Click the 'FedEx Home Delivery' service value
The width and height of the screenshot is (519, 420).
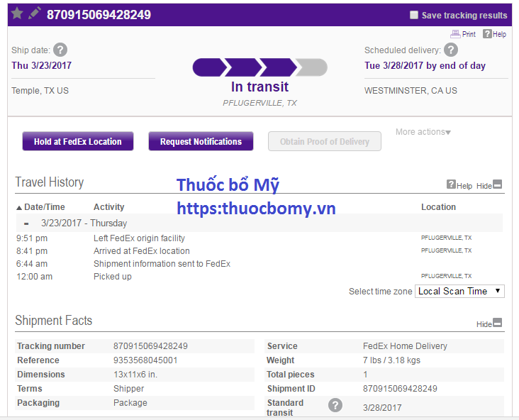tap(405, 346)
